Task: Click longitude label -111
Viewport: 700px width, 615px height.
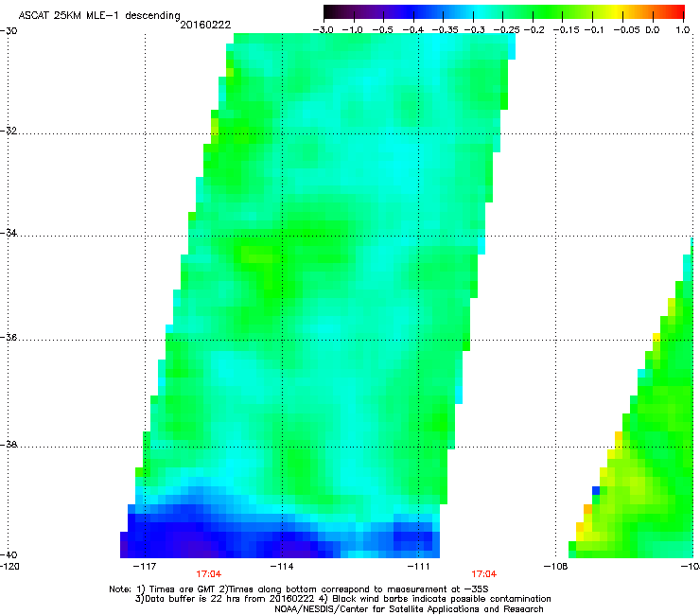Action: click(418, 567)
